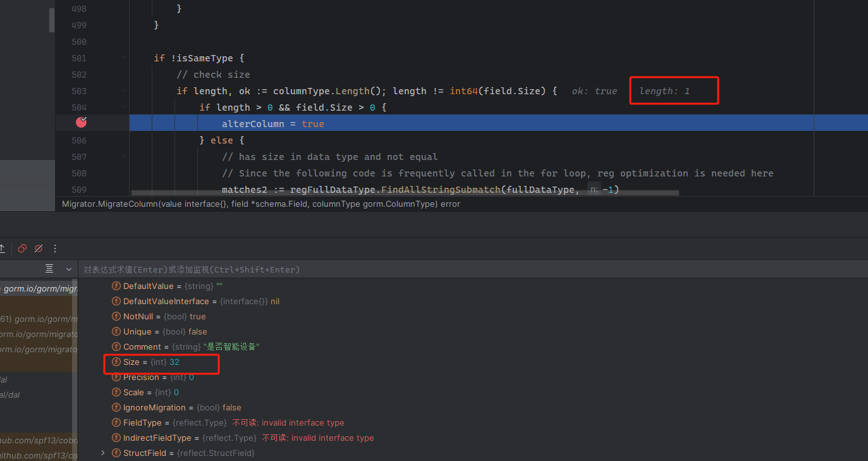Select the View Breakpoints icon
Image resolution: width=868 pixels, height=461 pixels.
point(22,249)
